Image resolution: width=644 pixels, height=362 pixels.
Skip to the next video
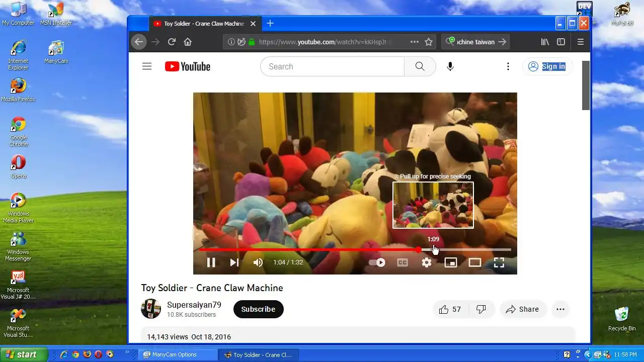click(234, 262)
